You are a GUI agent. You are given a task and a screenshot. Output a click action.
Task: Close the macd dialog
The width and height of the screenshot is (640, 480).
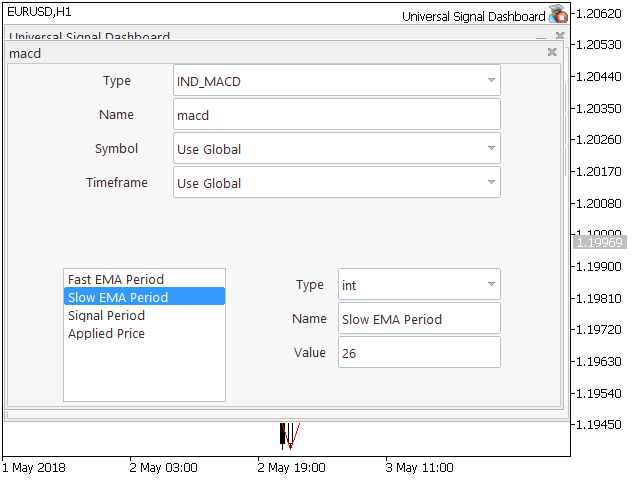[x=552, y=52]
